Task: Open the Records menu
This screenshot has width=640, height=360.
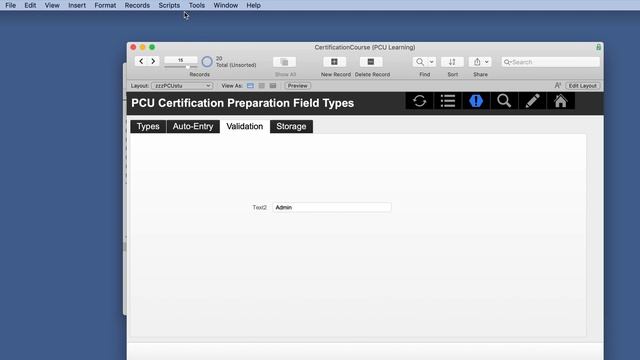Action: point(137,5)
